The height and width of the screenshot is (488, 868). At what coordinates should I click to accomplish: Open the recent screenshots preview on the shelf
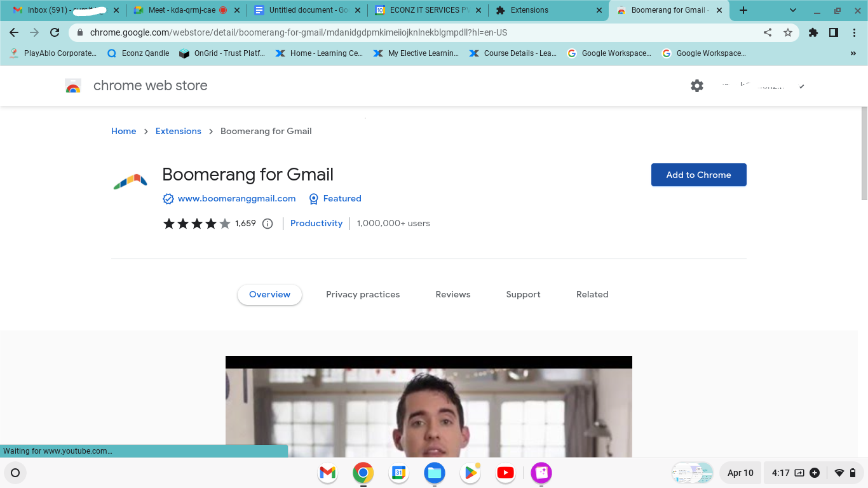click(x=693, y=473)
